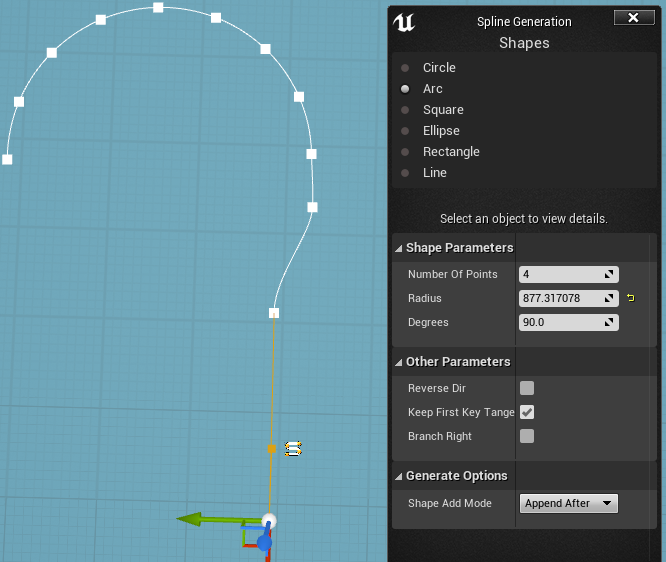The height and width of the screenshot is (562, 666).
Task: Collapse the Other Parameters section
Action: pos(398,362)
